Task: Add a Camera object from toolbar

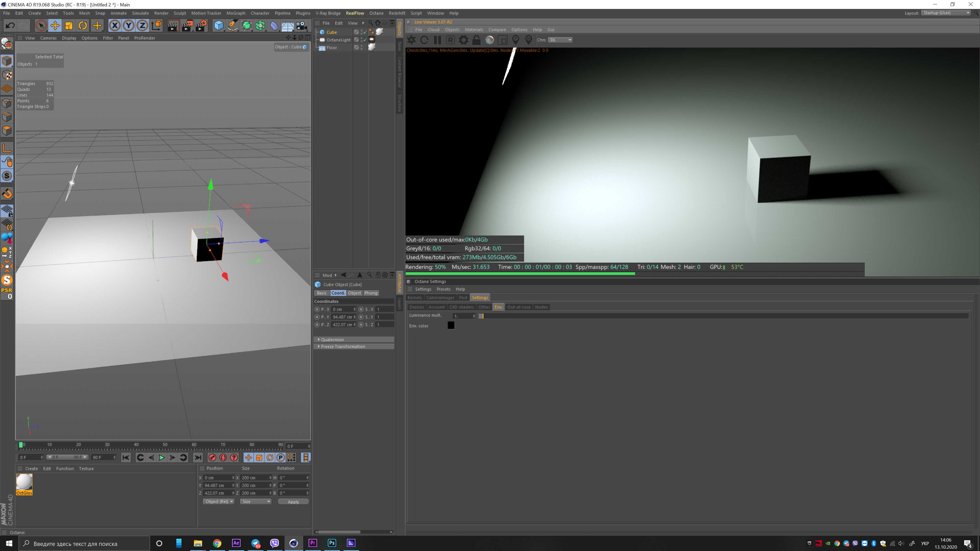Action: click(302, 26)
